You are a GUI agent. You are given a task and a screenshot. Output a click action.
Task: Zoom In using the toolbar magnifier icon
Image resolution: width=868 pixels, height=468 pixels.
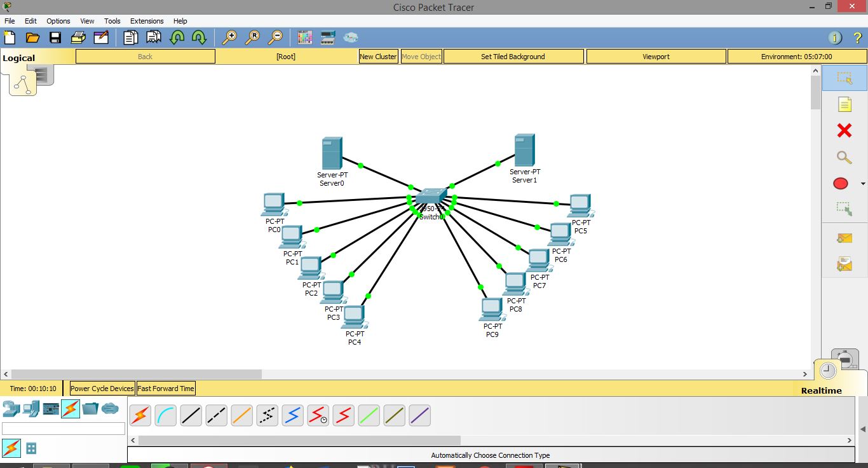coord(231,36)
